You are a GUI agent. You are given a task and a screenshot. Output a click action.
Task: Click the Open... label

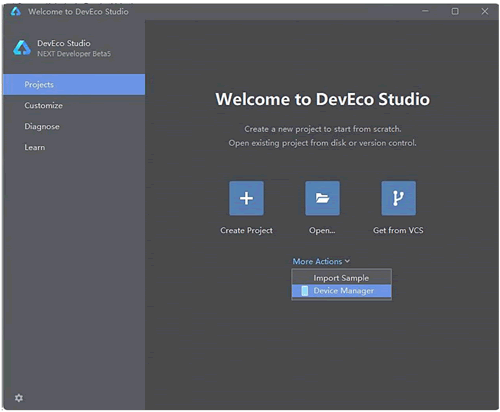point(322,230)
